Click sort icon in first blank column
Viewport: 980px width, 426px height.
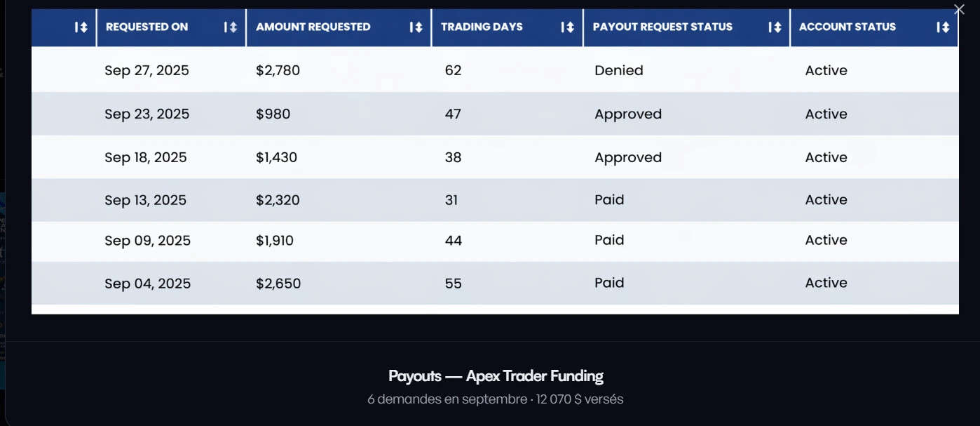pos(81,27)
